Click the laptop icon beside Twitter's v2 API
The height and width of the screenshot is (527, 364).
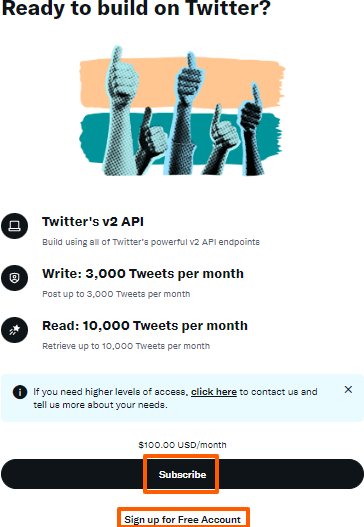(x=14, y=226)
